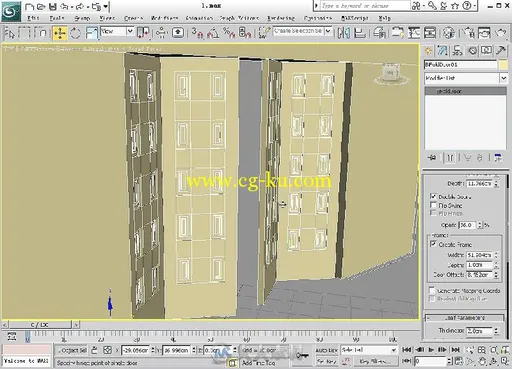Image resolution: width=512 pixels, height=369 pixels.
Task: Switch to the Display command panel
Action: 486,51
